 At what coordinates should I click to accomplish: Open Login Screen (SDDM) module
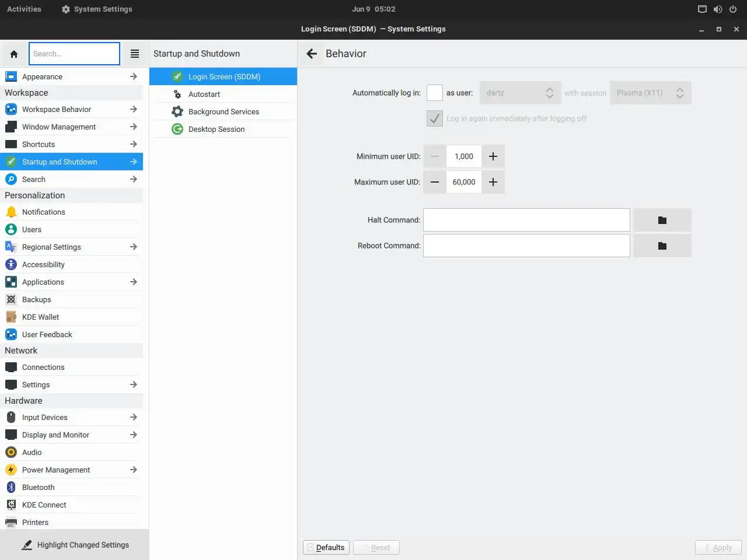(223, 76)
